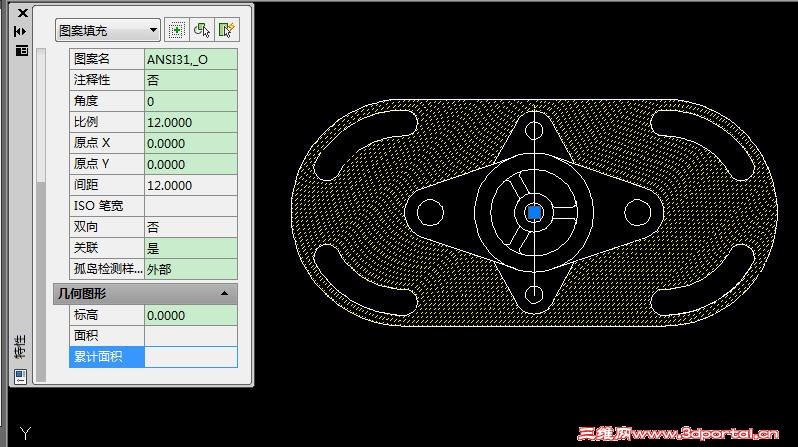This screenshot has width=798, height=447.
Task: Select the 图案名 value ANSI31,_O
Action: pyautogui.click(x=191, y=59)
